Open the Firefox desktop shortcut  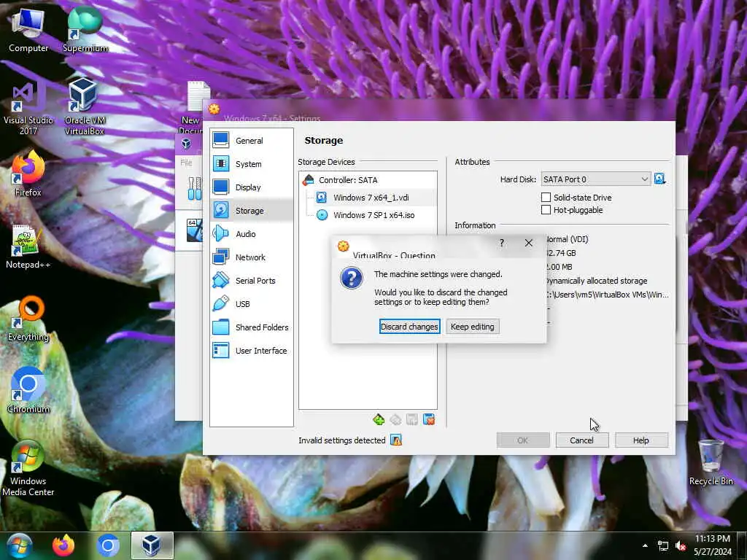pos(28,174)
